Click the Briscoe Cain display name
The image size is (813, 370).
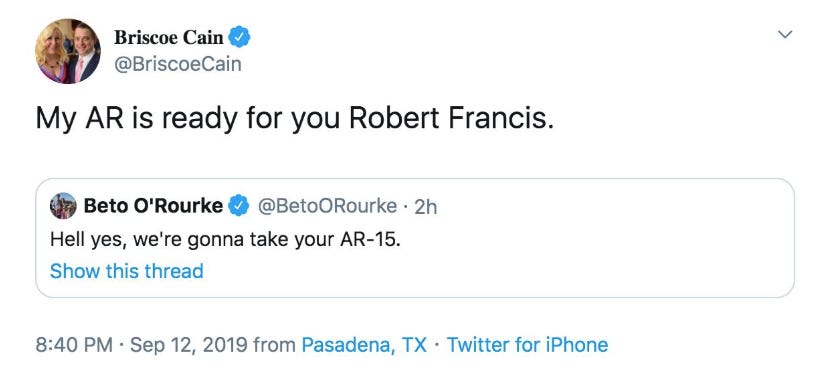click(x=169, y=37)
